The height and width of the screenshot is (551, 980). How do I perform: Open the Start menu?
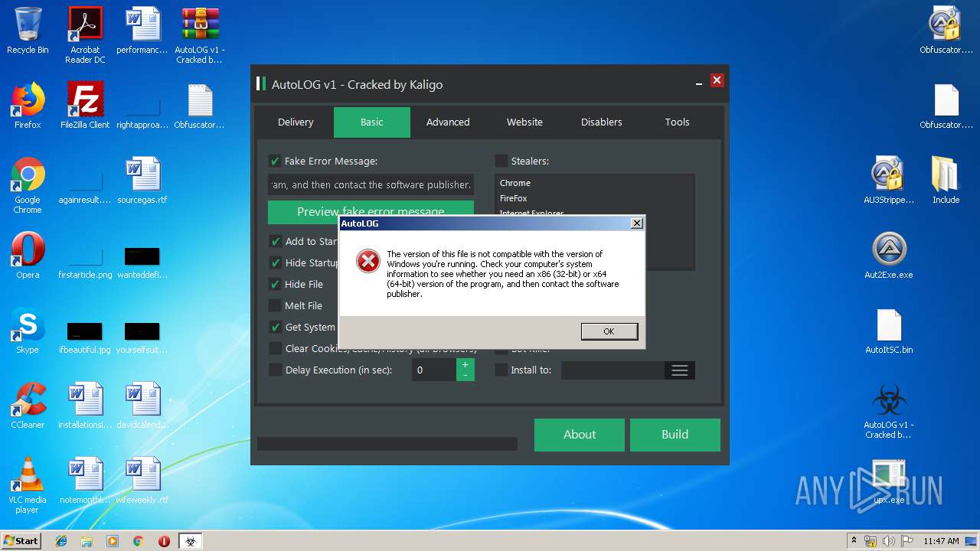pyautogui.click(x=21, y=541)
